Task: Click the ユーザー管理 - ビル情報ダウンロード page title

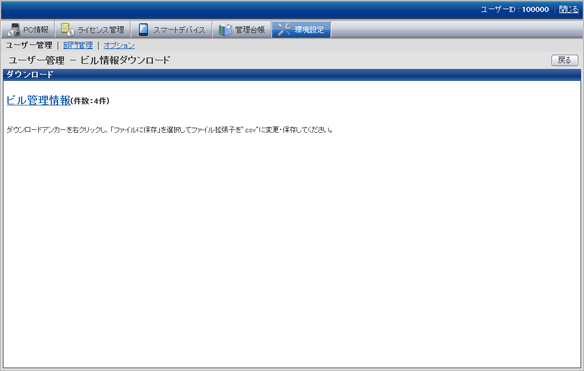Action: [x=89, y=60]
